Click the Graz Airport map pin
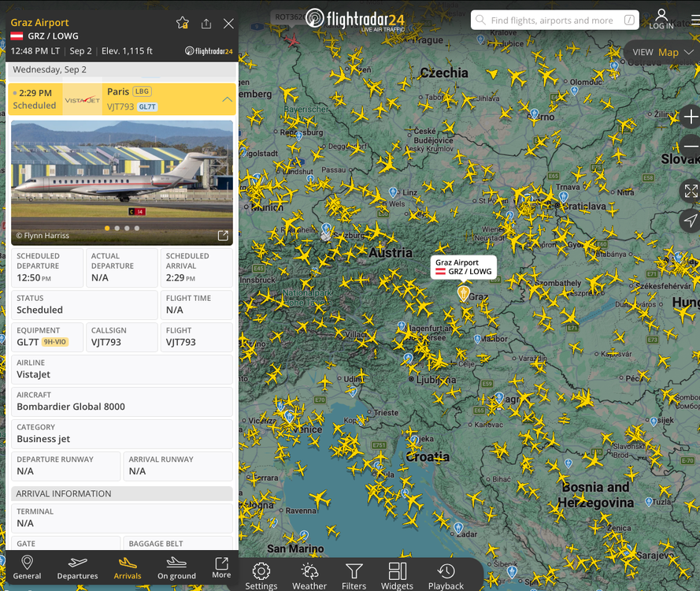This screenshot has height=591, width=700. click(x=464, y=293)
